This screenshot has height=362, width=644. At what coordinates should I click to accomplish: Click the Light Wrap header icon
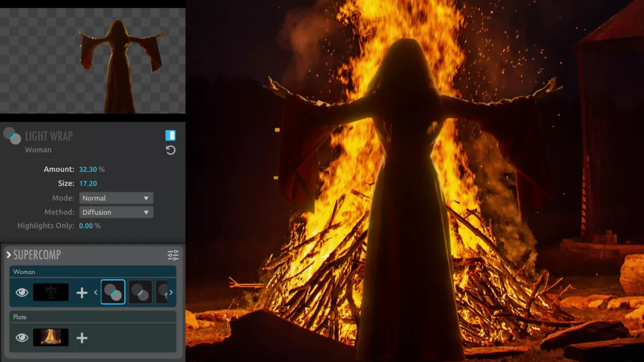coord(12,136)
